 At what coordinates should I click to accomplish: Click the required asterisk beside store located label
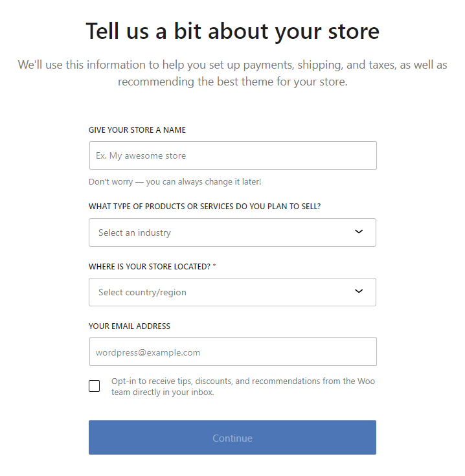pyautogui.click(x=214, y=266)
